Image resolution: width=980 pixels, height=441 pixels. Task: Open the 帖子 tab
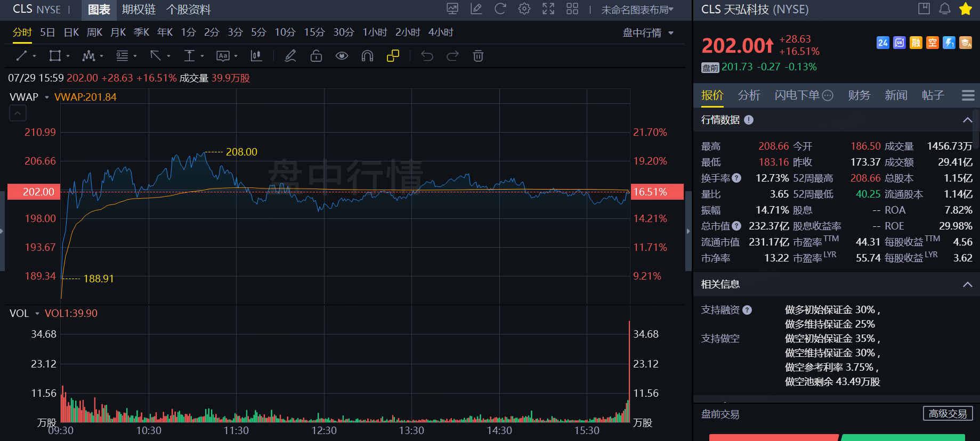click(x=933, y=95)
